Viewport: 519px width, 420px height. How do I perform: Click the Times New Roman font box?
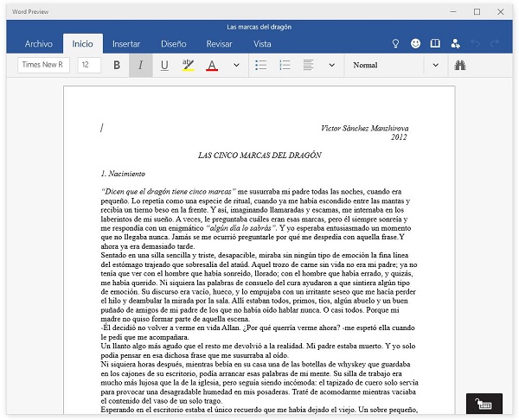(44, 65)
